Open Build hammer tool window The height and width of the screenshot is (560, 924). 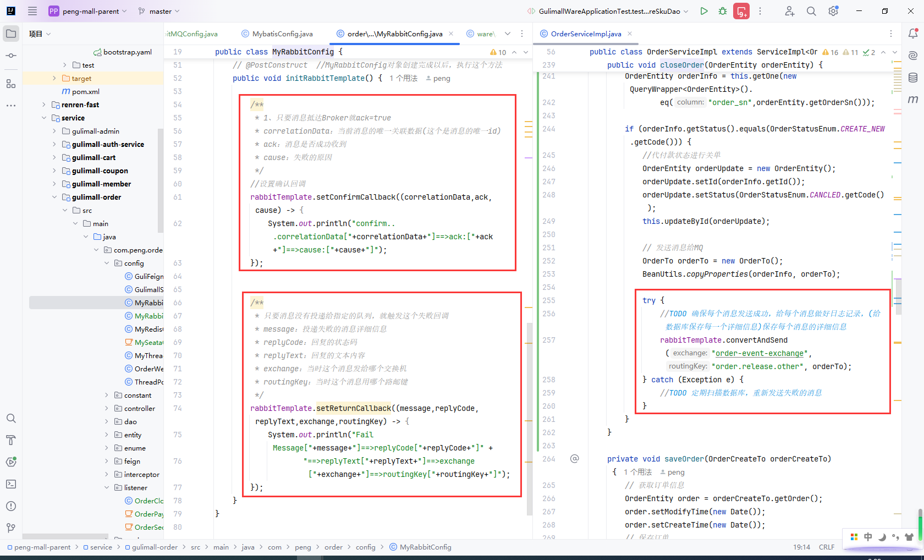11,440
